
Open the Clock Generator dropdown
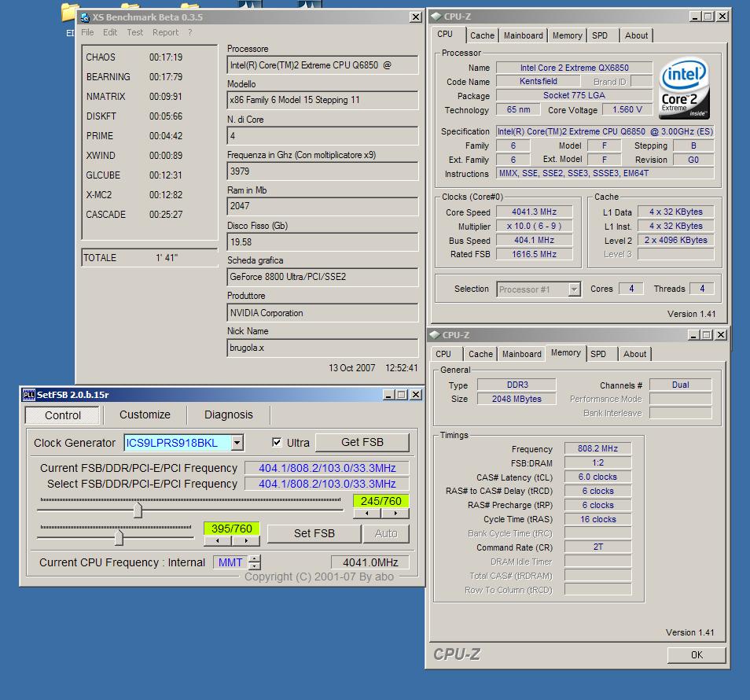tap(237, 443)
